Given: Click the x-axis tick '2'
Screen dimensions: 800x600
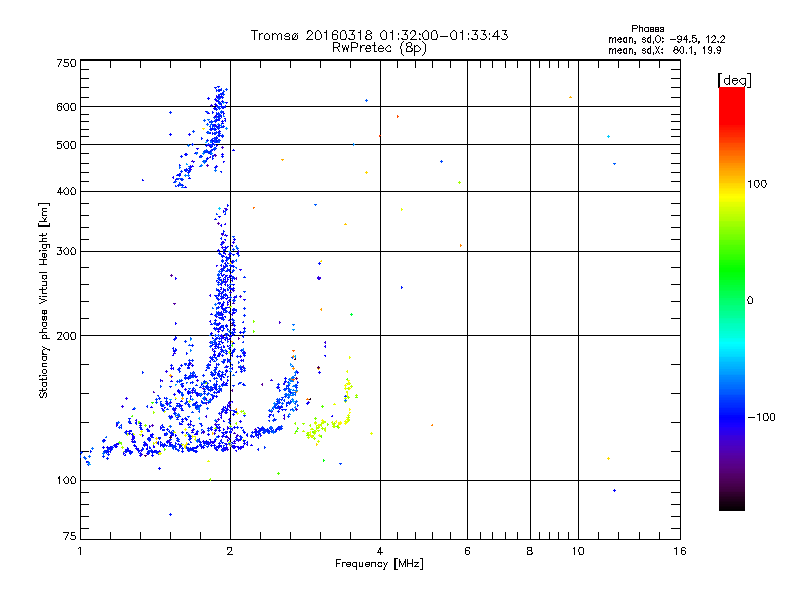Looking at the screenshot, I should 230,551.
